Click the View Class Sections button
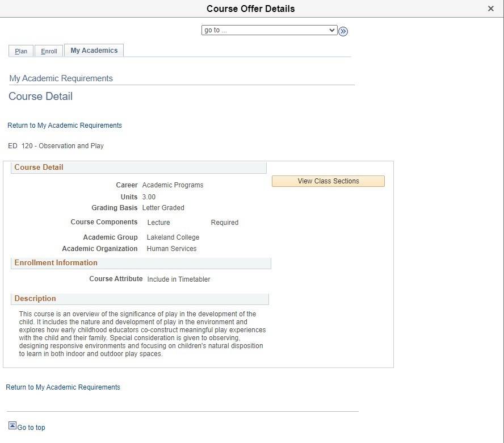The width and height of the screenshot is (504, 443). click(328, 181)
